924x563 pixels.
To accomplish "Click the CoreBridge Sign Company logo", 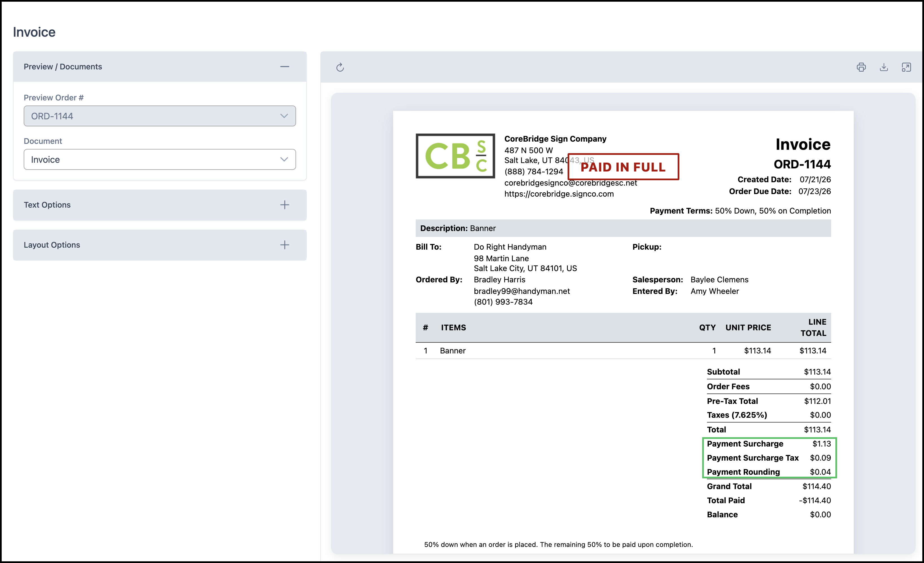I will pos(455,156).
